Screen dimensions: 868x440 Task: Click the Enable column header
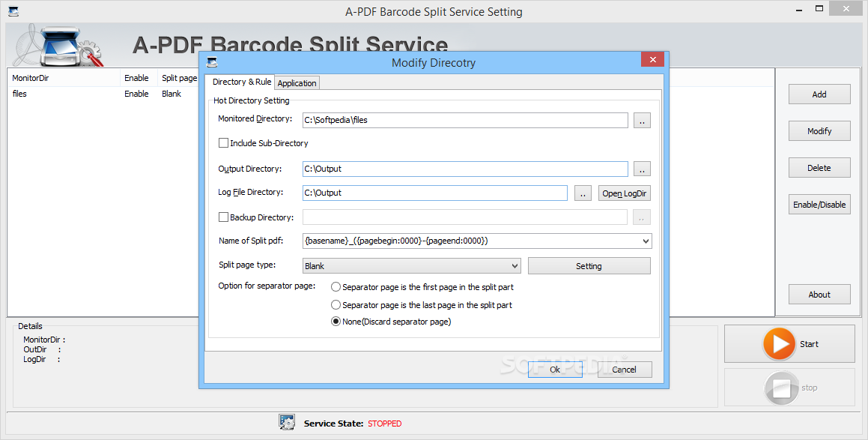click(139, 78)
